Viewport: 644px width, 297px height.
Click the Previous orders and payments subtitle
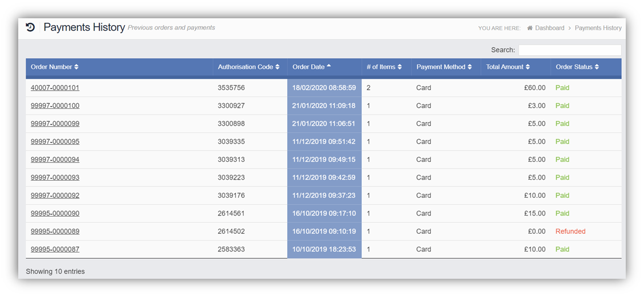(x=172, y=28)
